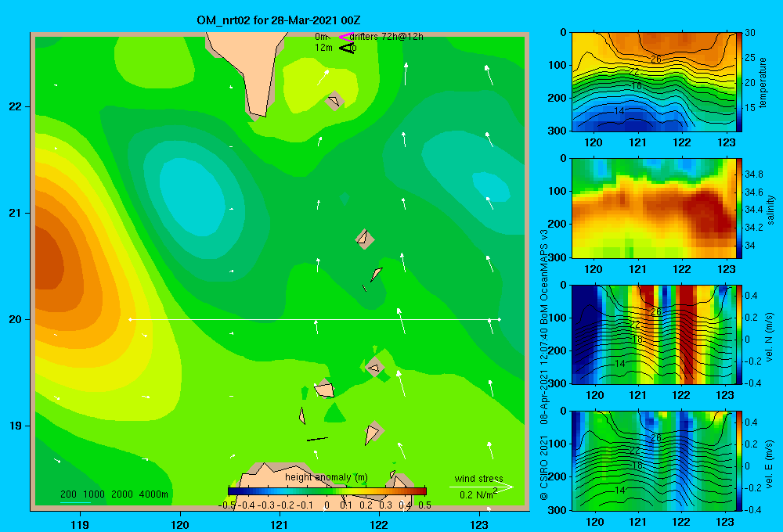Click the '0.5' value on height anomaly scale
The width and height of the screenshot is (783, 532).
pos(425,505)
